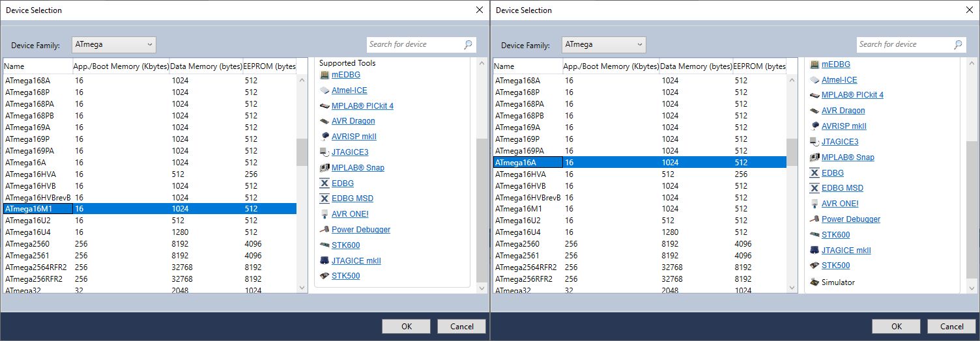Click search magnifier icon in left window

468,44
